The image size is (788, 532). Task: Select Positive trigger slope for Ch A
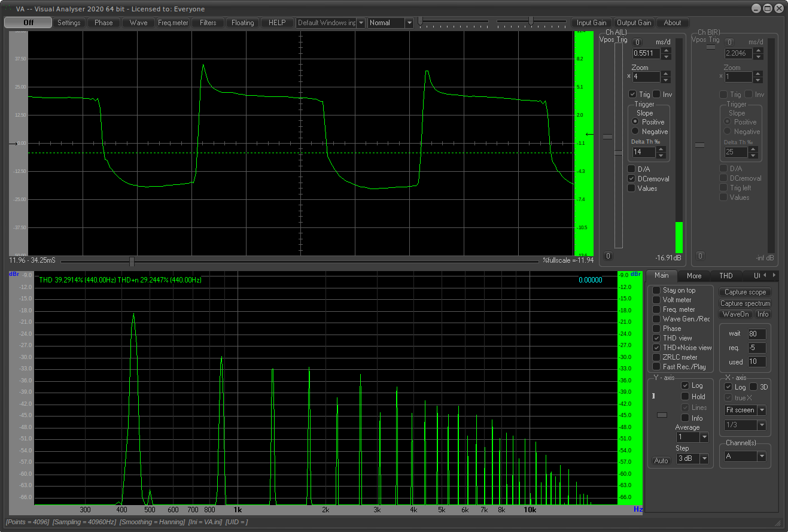pyautogui.click(x=635, y=122)
